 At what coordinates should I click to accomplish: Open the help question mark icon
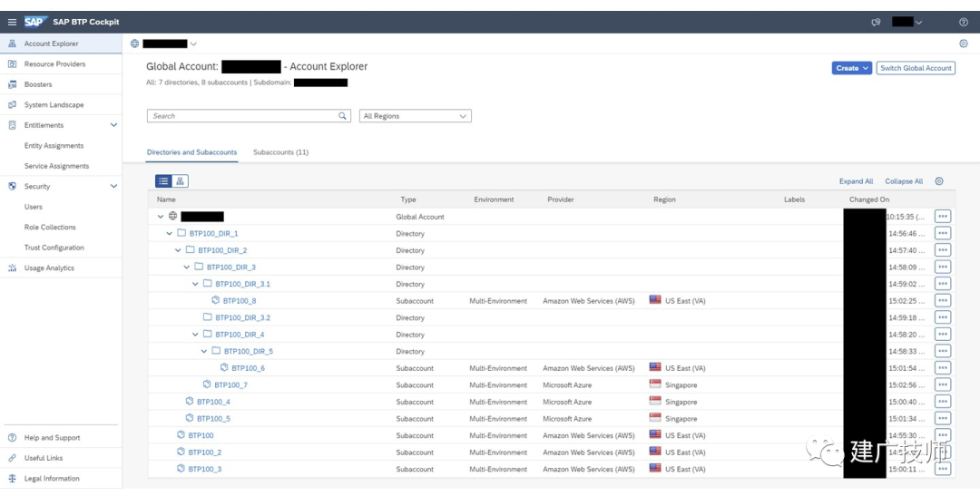click(963, 22)
